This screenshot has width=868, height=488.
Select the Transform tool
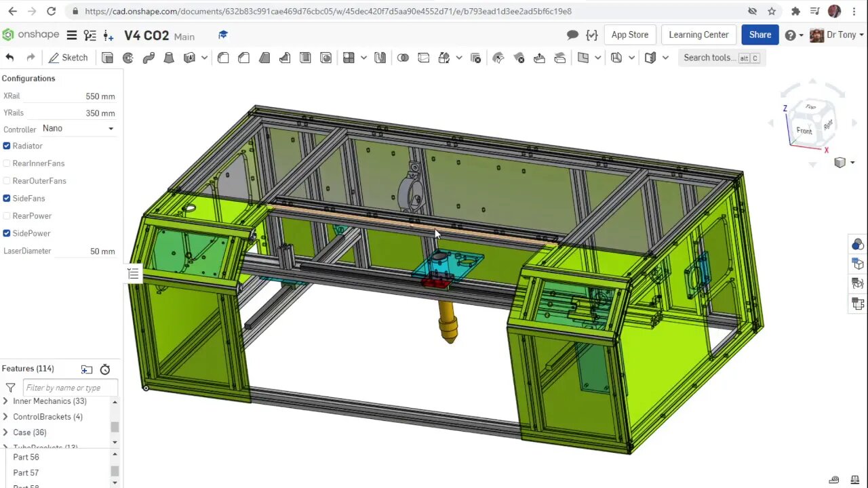pyautogui.click(x=444, y=58)
